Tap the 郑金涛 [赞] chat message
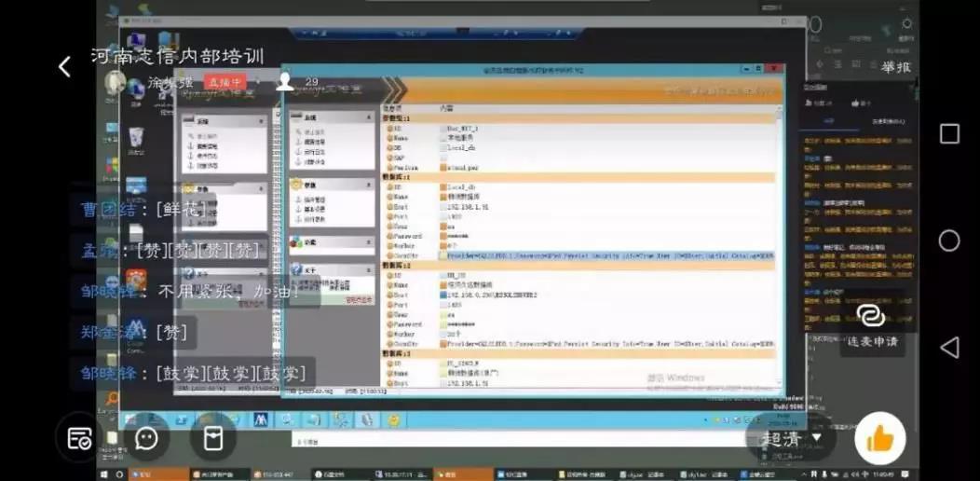The width and height of the screenshot is (980, 481). coord(134,332)
